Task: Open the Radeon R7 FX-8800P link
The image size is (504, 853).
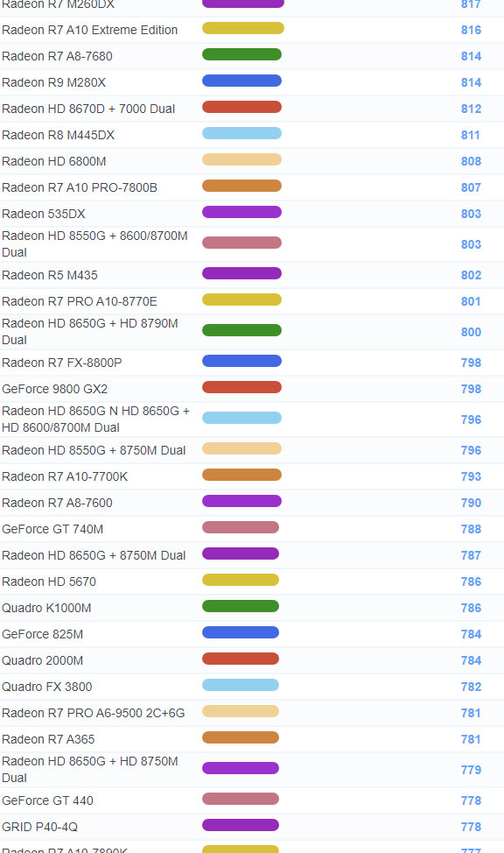Action: 62,363
